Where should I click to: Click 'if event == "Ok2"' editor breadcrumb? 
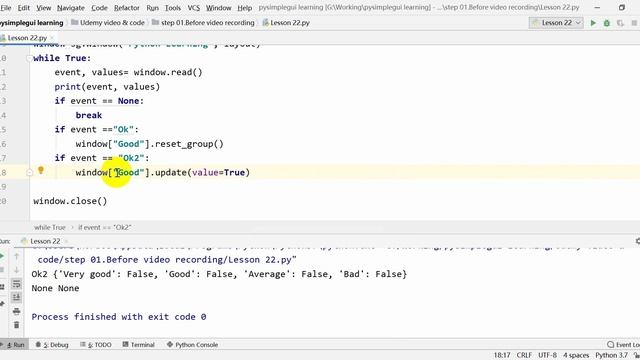tap(104, 227)
